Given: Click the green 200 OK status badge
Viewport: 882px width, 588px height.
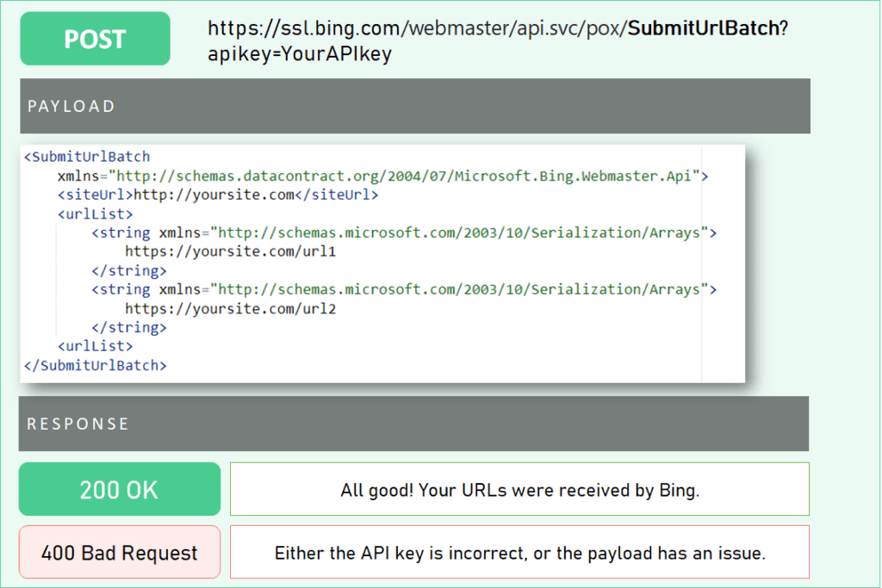Looking at the screenshot, I should point(119,489).
